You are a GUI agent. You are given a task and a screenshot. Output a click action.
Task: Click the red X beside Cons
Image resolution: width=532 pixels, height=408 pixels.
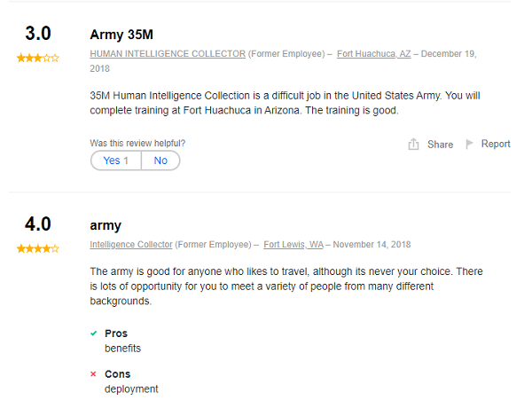click(94, 374)
